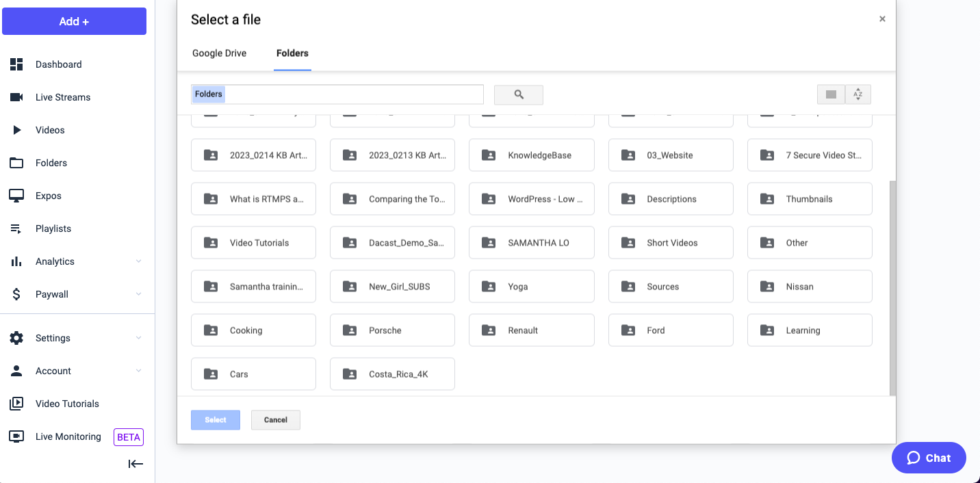Click the Videos play icon in the sidebar
980x483 pixels.
click(x=17, y=130)
